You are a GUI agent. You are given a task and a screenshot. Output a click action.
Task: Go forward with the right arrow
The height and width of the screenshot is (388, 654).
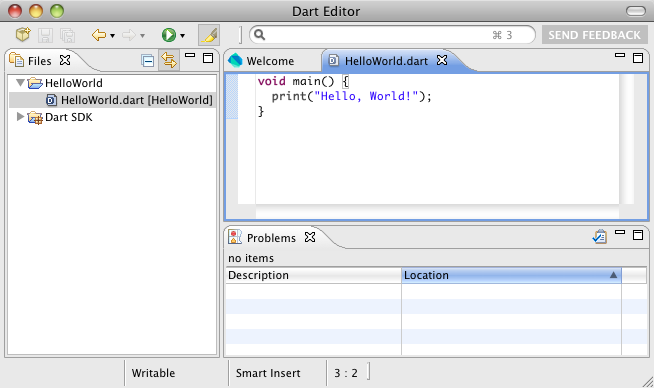129,35
